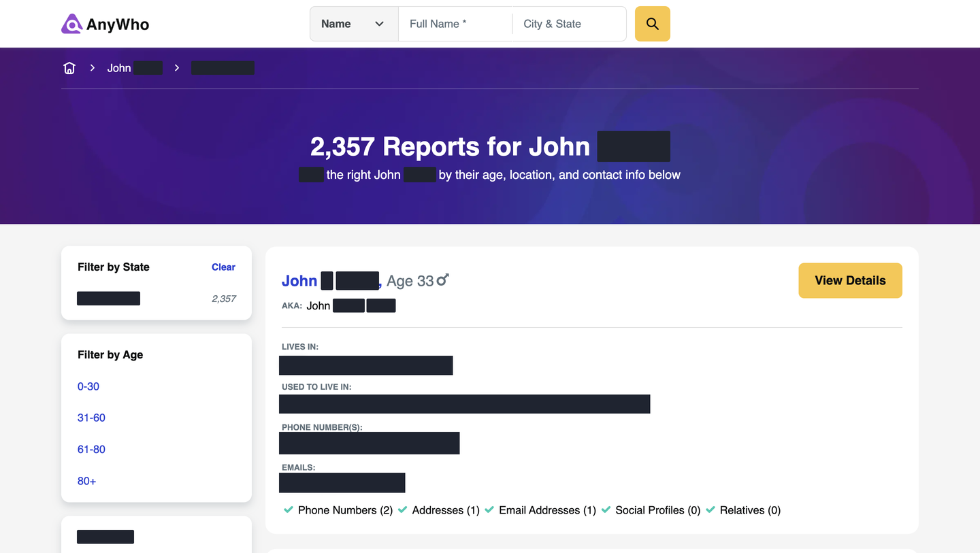The image size is (980, 553).
Task: Click the Relatives (0) text
Action: coord(750,510)
